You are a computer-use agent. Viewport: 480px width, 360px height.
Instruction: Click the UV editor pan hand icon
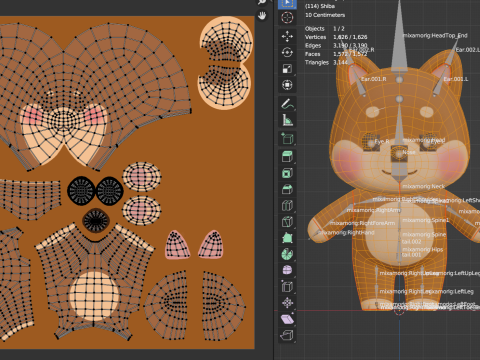tap(262, 15)
